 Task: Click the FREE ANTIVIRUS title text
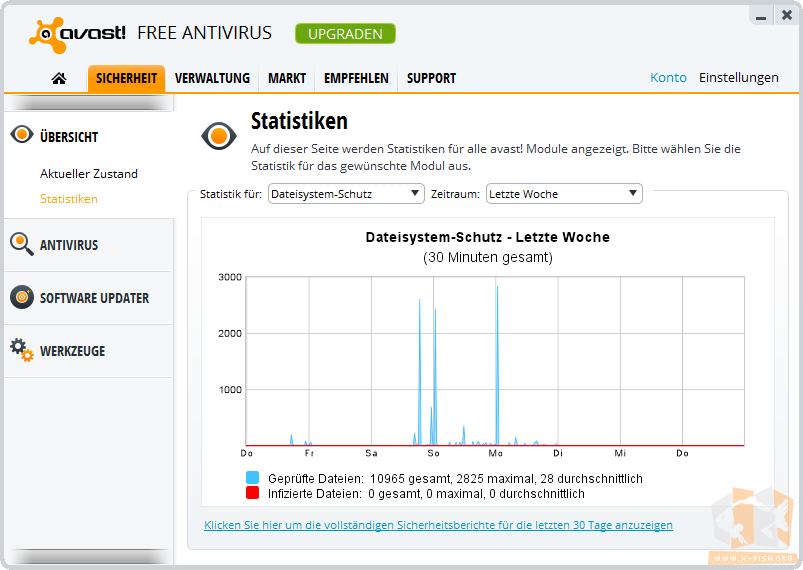[x=204, y=33]
